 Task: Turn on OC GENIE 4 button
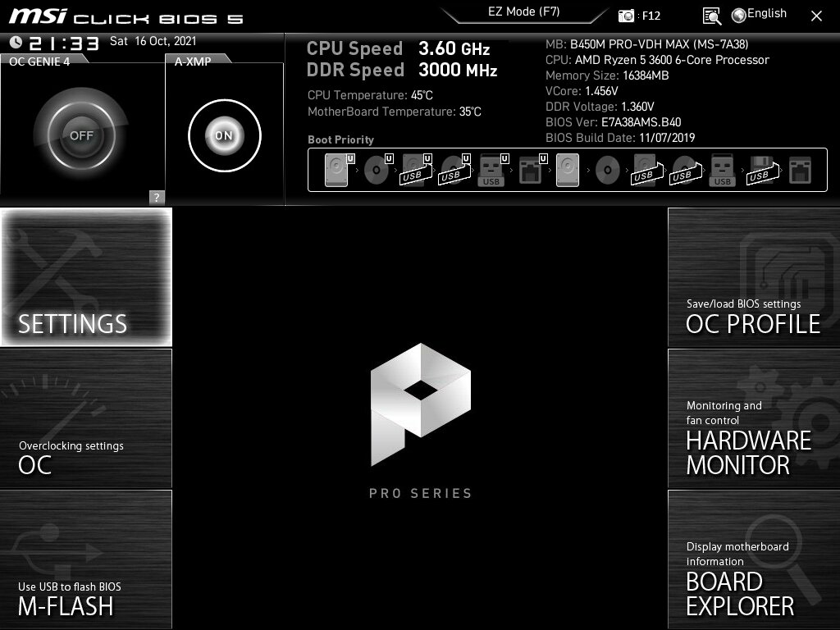(x=80, y=135)
